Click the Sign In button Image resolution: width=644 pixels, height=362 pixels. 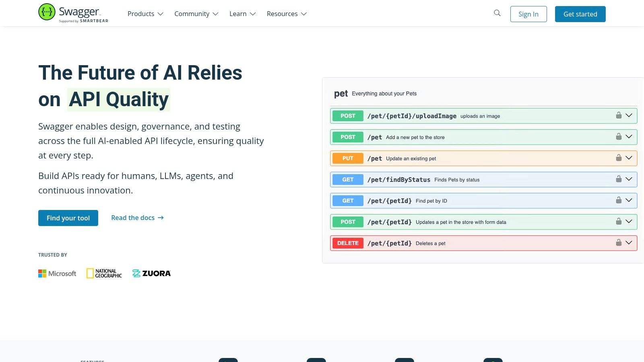tap(528, 14)
